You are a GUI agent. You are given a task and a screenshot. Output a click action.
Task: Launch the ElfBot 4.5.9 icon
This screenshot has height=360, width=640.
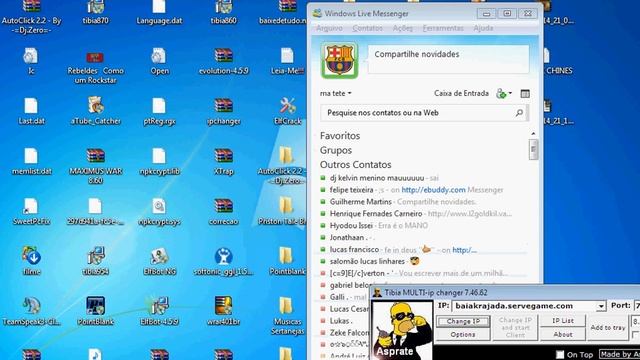coord(159,311)
